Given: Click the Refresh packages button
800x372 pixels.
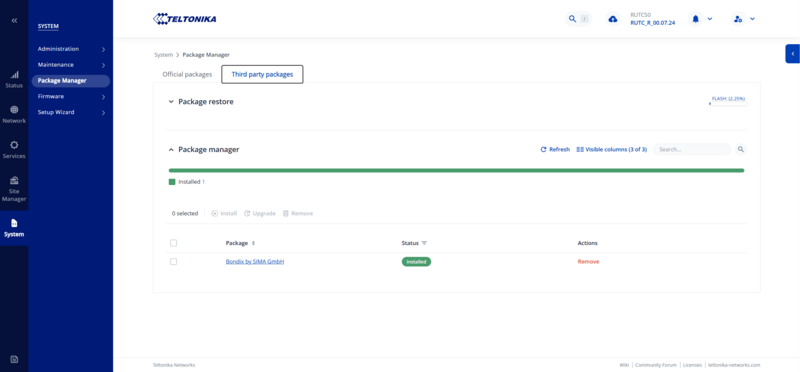Looking at the screenshot, I should point(555,150).
